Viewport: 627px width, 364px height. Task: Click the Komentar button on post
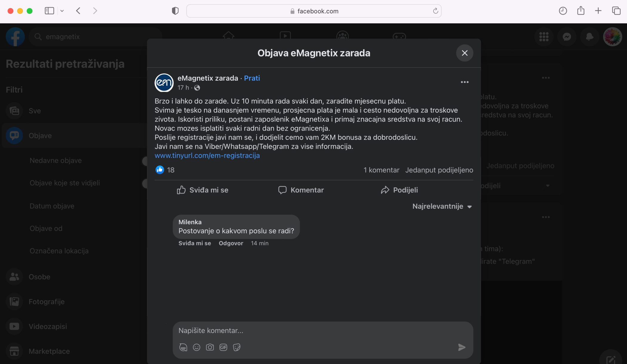pos(301,190)
